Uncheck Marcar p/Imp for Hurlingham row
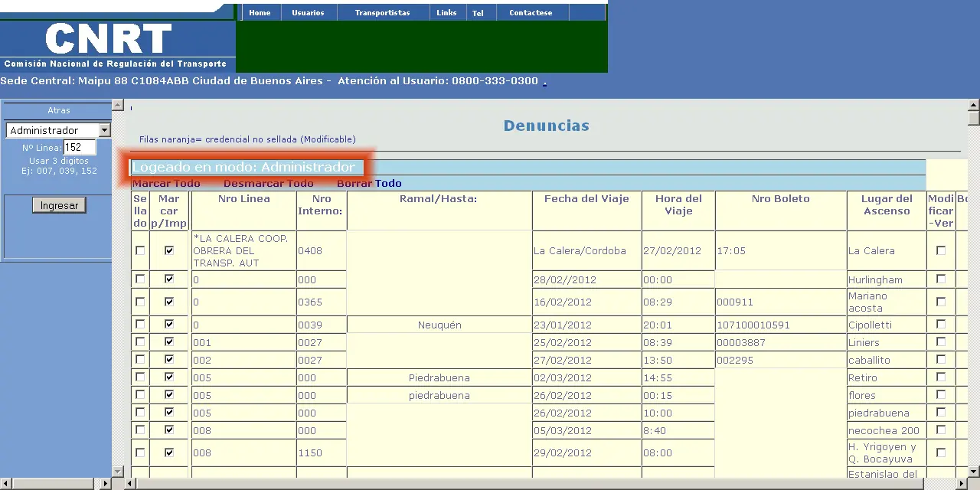This screenshot has height=490, width=980. (169, 279)
